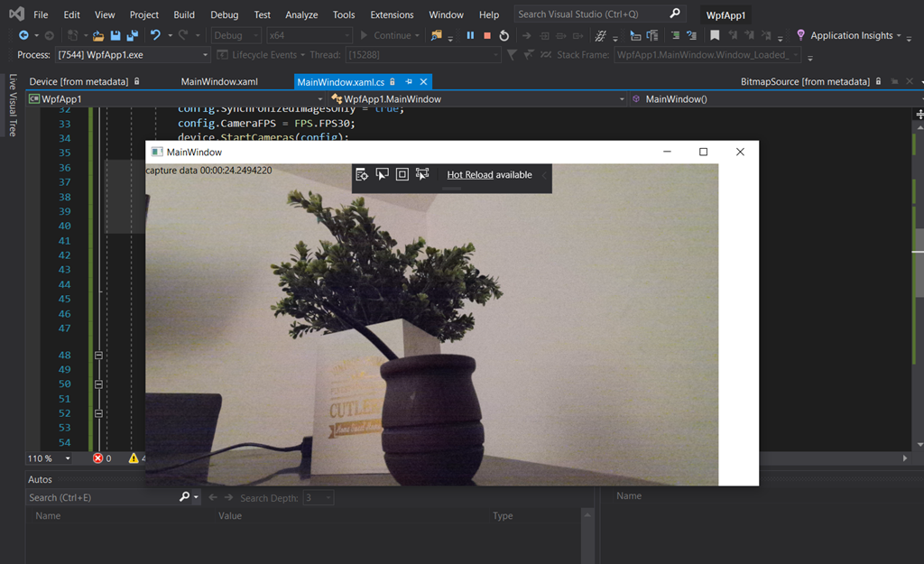Collapse the code region at line 50
924x564 pixels.
[x=98, y=384]
